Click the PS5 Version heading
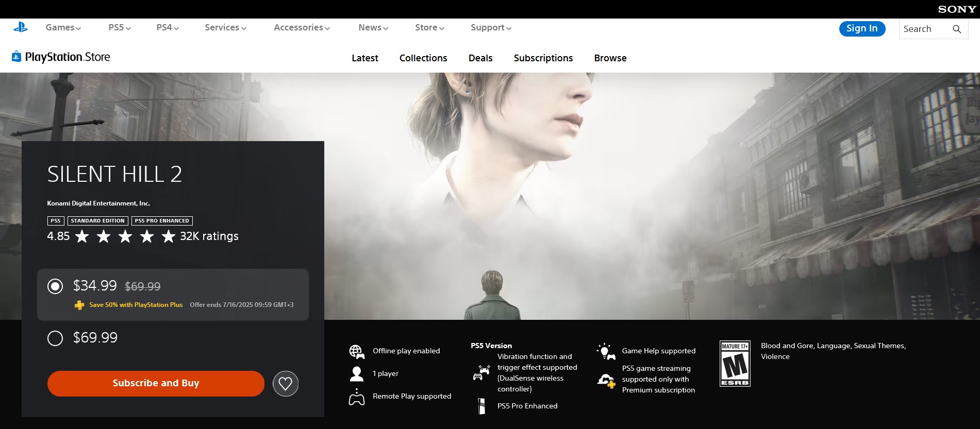The image size is (980, 429). pyautogui.click(x=491, y=346)
